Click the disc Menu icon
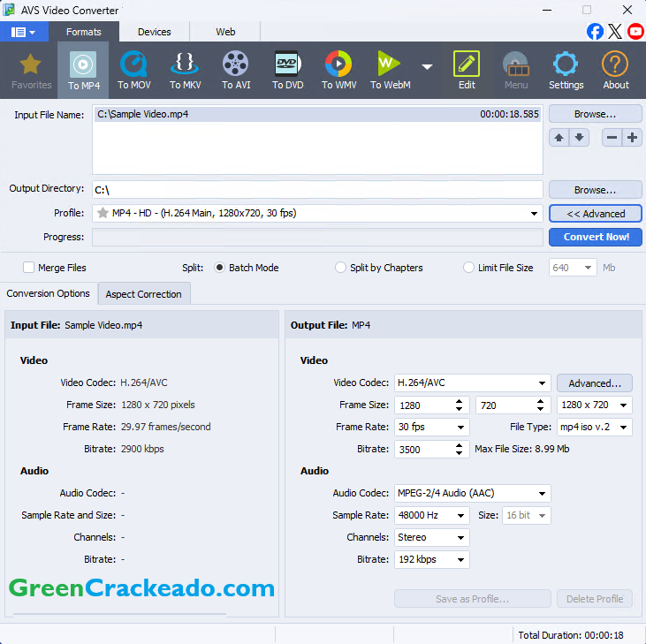This screenshot has width=646, height=644. [516, 71]
